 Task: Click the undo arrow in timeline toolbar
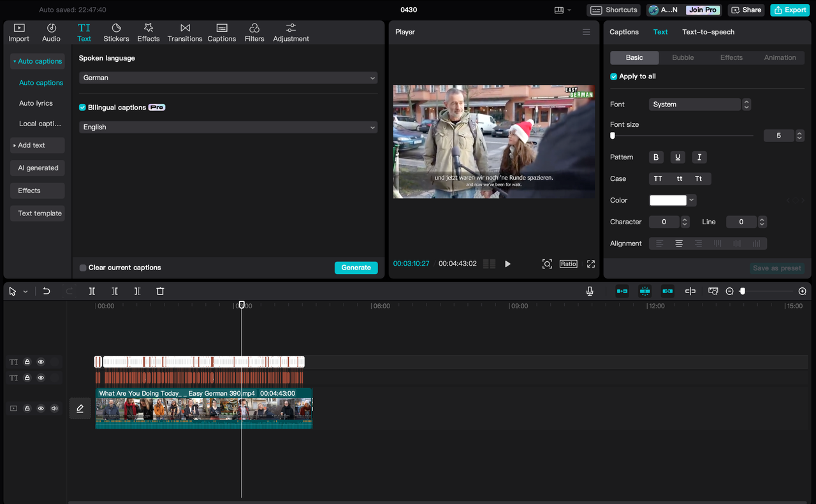coord(47,291)
